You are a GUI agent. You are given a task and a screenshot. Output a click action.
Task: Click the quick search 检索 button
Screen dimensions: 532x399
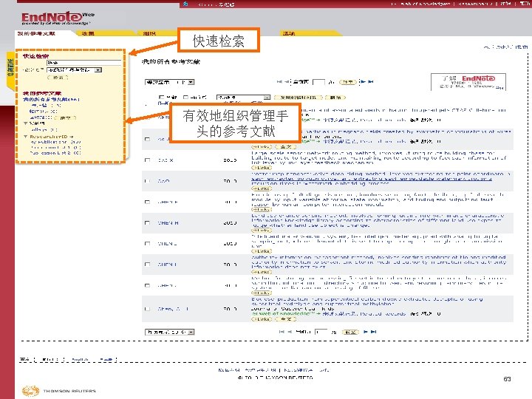[x=58, y=78]
